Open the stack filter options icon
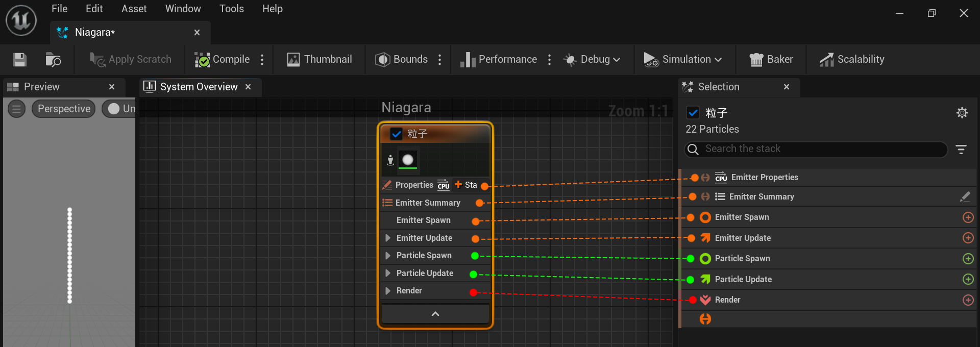 click(961, 150)
